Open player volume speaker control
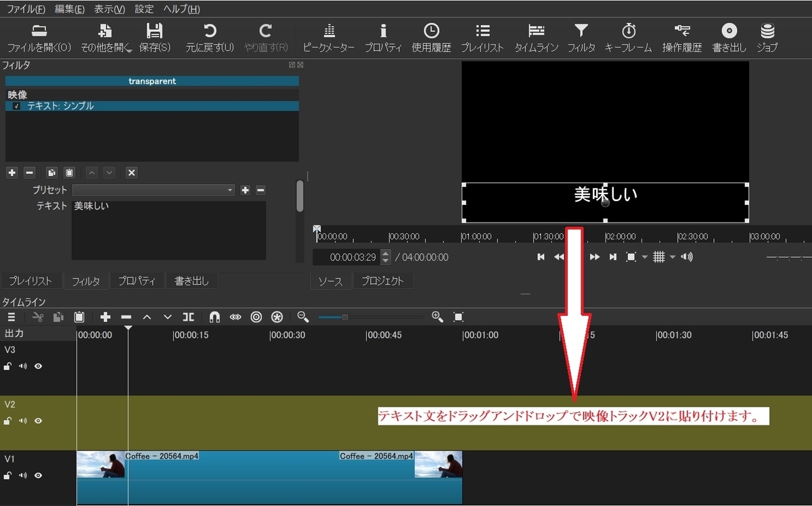The image size is (812, 506). tap(687, 257)
